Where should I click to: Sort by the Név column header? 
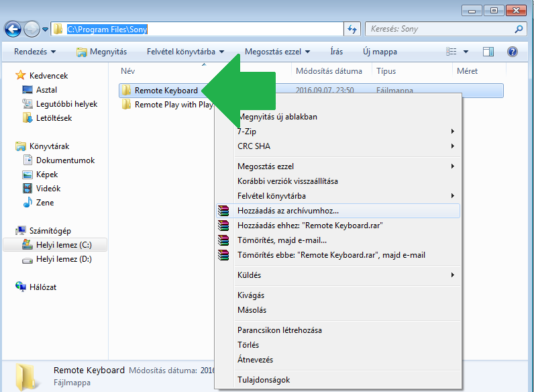(x=128, y=71)
